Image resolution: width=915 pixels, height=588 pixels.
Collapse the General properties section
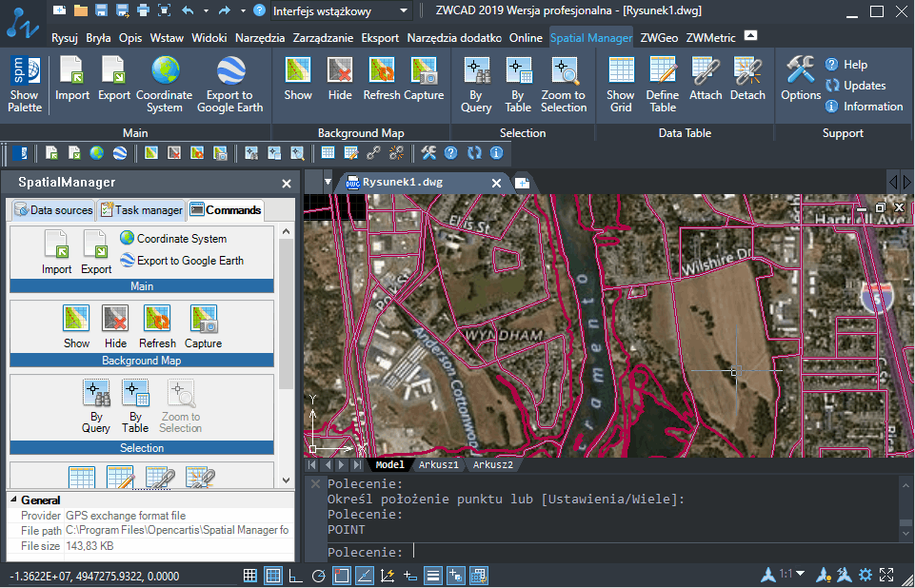tap(13, 500)
